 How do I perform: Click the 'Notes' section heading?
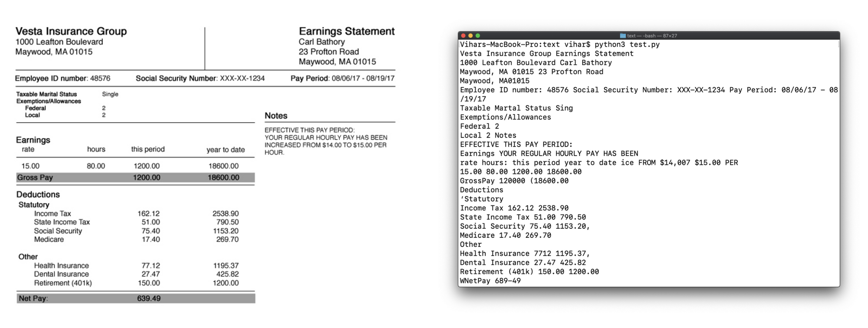276,116
